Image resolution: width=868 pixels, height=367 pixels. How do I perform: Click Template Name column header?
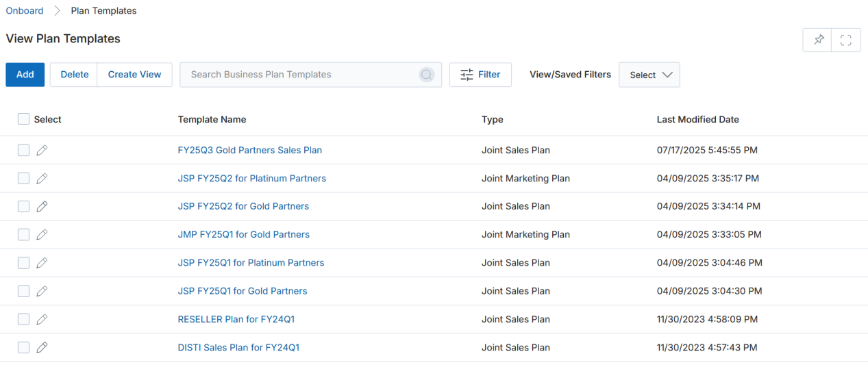pyautogui.click(x=212, y=119)
